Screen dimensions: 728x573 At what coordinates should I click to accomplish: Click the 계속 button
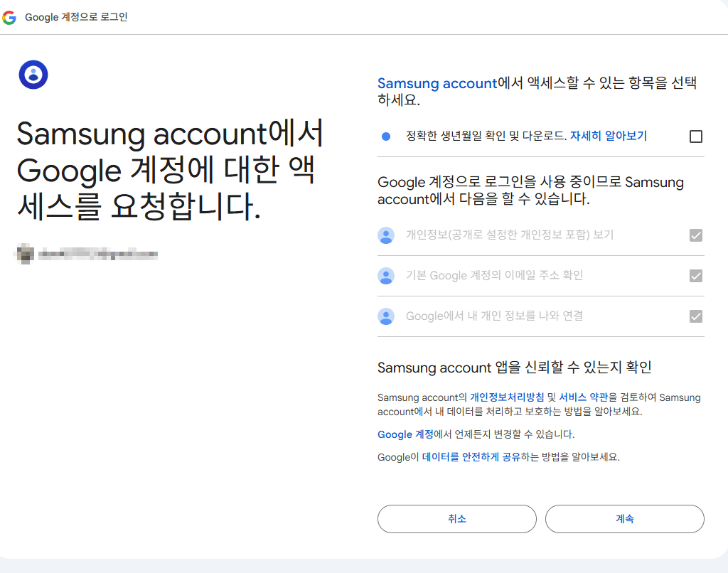click(624, 519)
